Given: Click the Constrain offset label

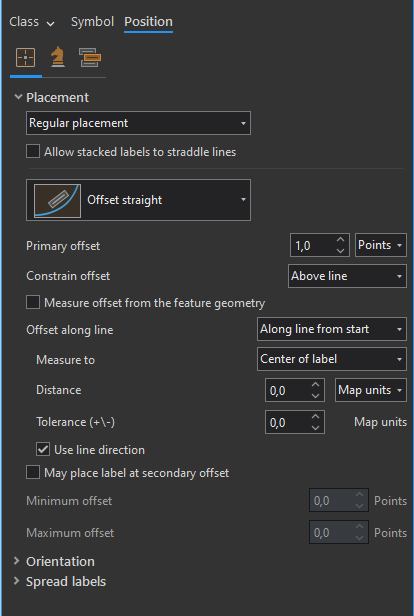Looking at the screenshot, I should pyautogui.click(x=68, y=276).
